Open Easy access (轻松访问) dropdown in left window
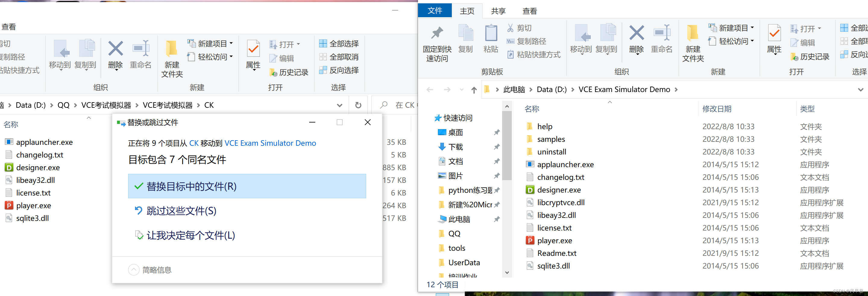This screenshot has height=296, width=868. 211,57
